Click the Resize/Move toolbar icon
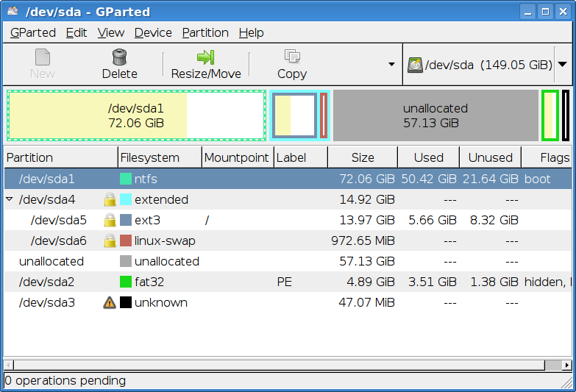 205,57
